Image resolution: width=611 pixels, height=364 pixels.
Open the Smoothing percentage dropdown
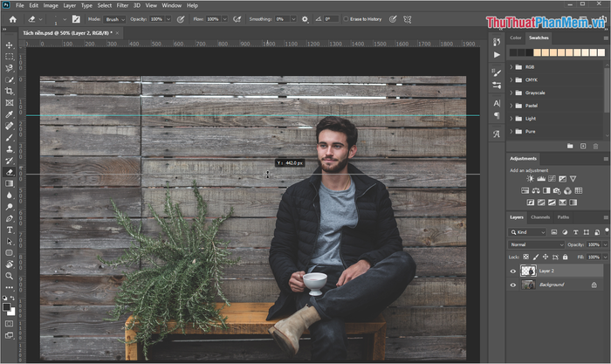pyautogui.click(x=294, y=19)
